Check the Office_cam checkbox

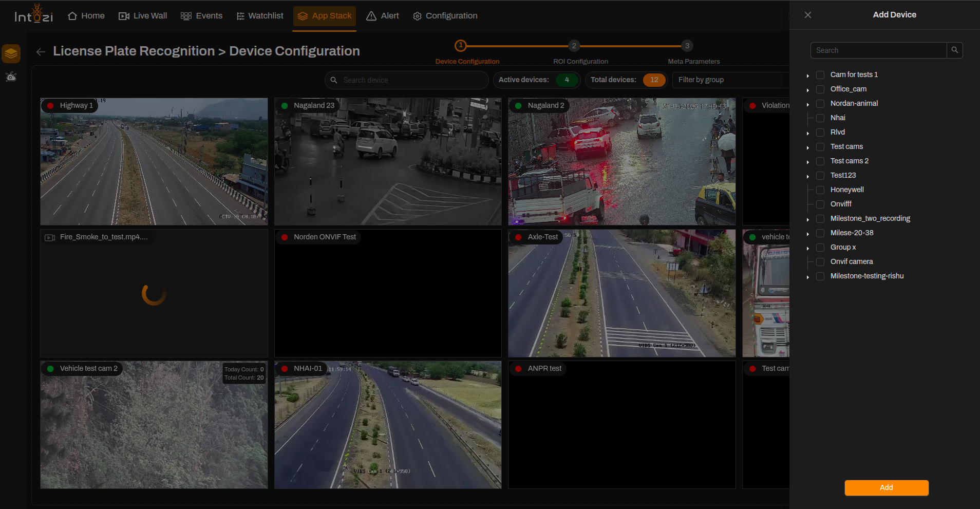click(x=820, y=89)
